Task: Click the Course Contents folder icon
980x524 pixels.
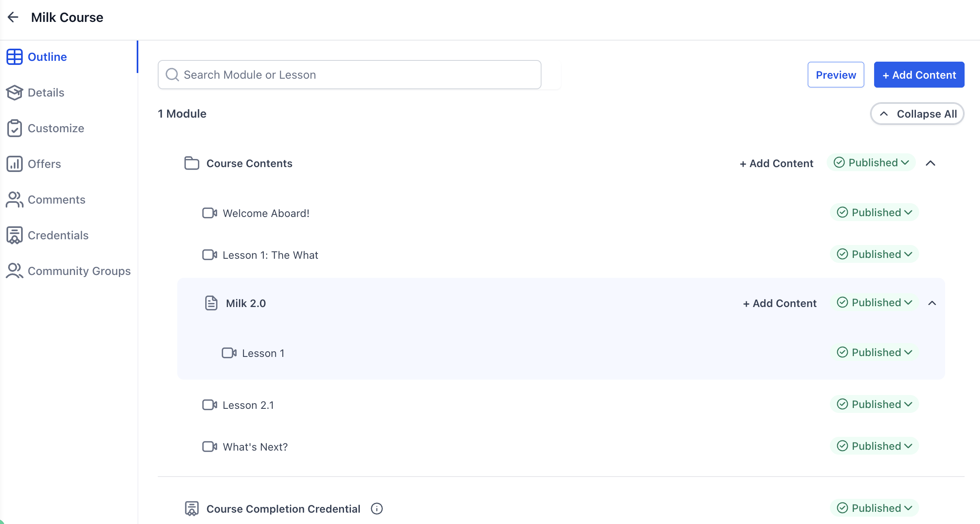Action: [191, 163]
